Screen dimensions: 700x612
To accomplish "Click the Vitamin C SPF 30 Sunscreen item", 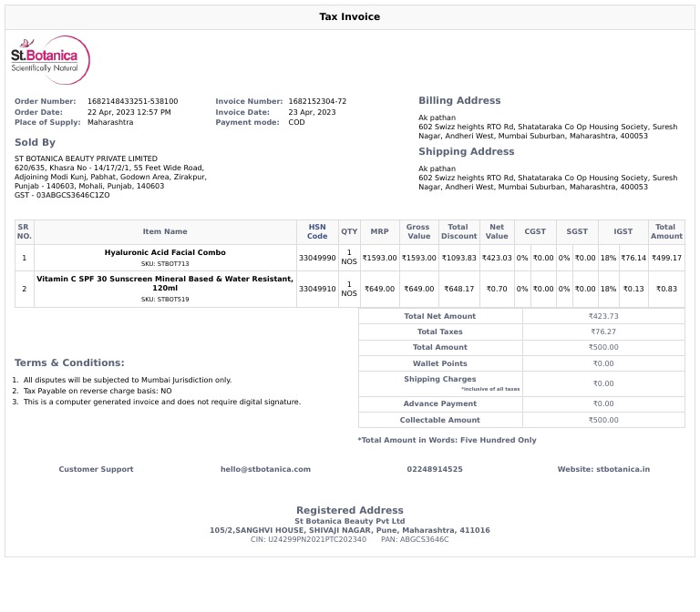I will point(165,283).
